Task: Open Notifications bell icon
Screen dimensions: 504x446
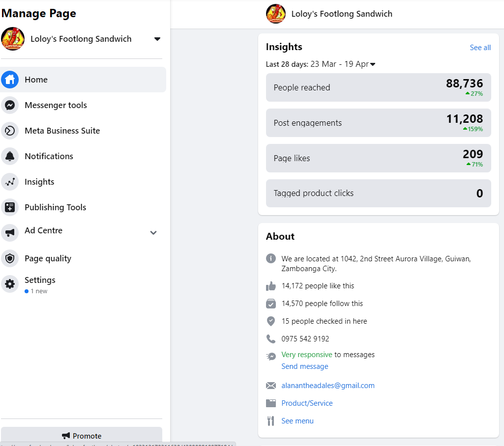Action: [10, 156]
